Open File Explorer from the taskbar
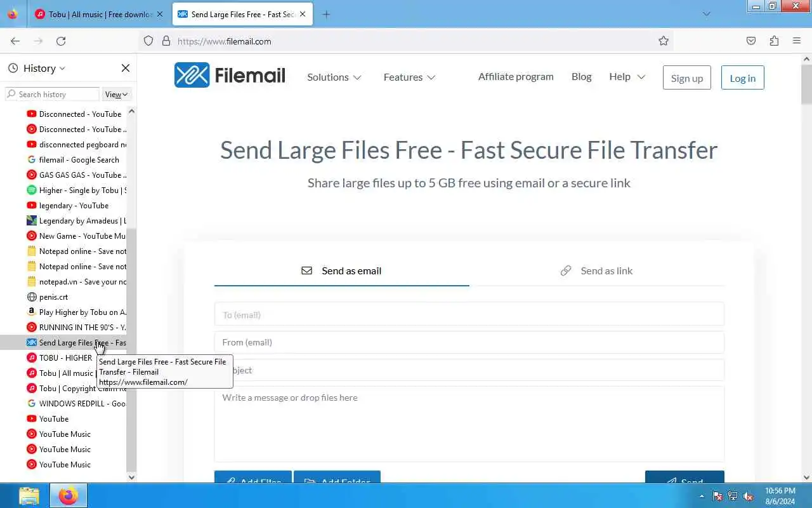This screenshot has height=508, width=812. (29, 495)
